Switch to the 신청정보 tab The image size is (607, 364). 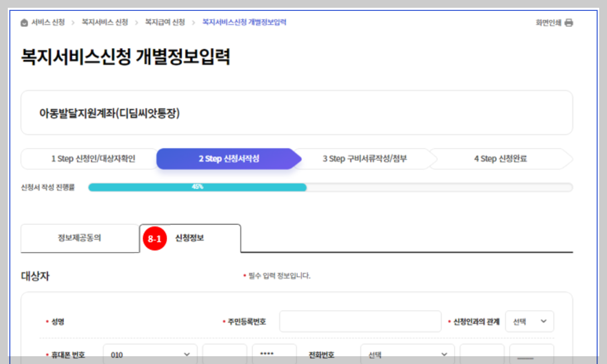190,238
